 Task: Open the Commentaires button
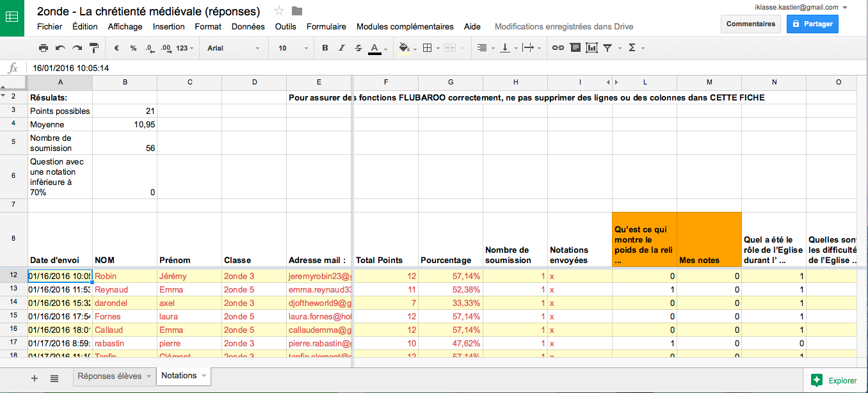point(751,24)
